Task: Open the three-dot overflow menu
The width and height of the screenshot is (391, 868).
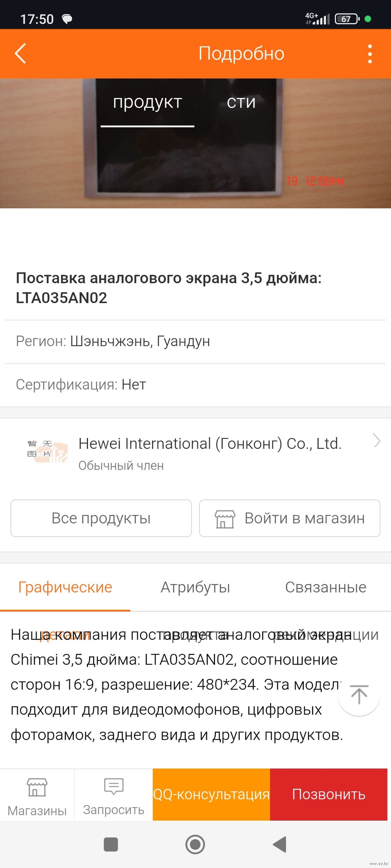Action: point(370,54)
